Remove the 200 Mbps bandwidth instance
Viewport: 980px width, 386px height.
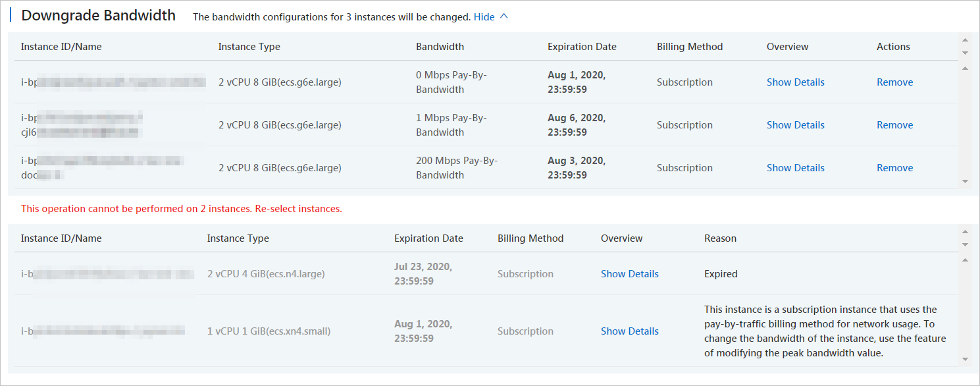(894, 168)
